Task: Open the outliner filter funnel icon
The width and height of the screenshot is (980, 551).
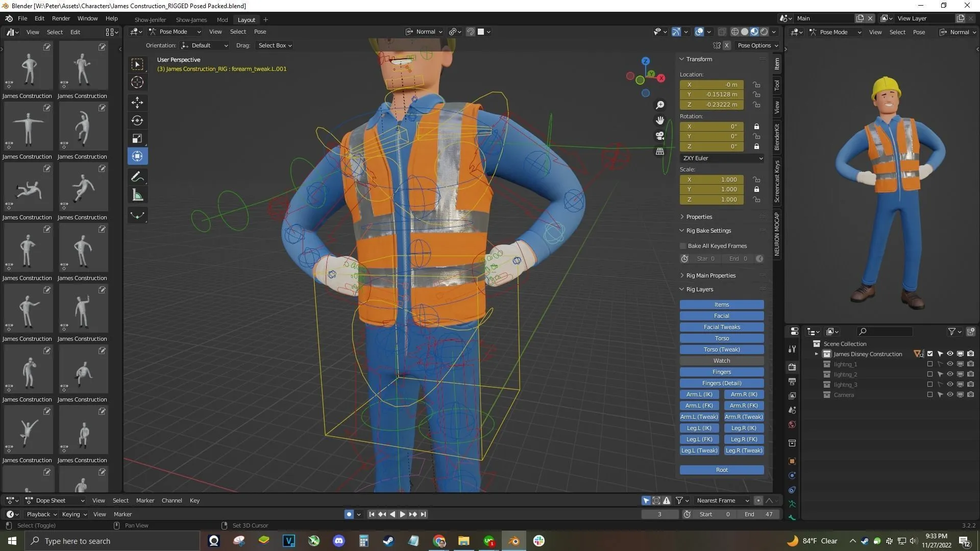Action: [952, 332]
